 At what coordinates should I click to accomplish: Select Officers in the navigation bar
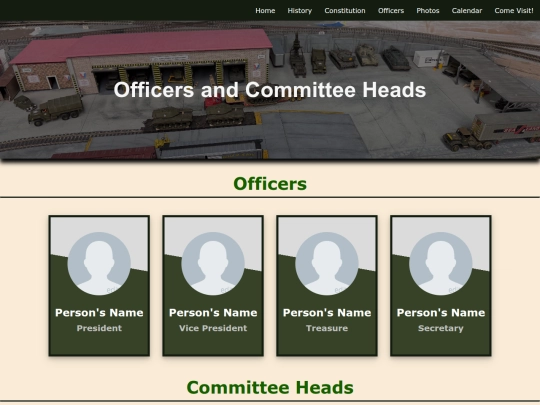pyautogui.click(x=391, y=11)
